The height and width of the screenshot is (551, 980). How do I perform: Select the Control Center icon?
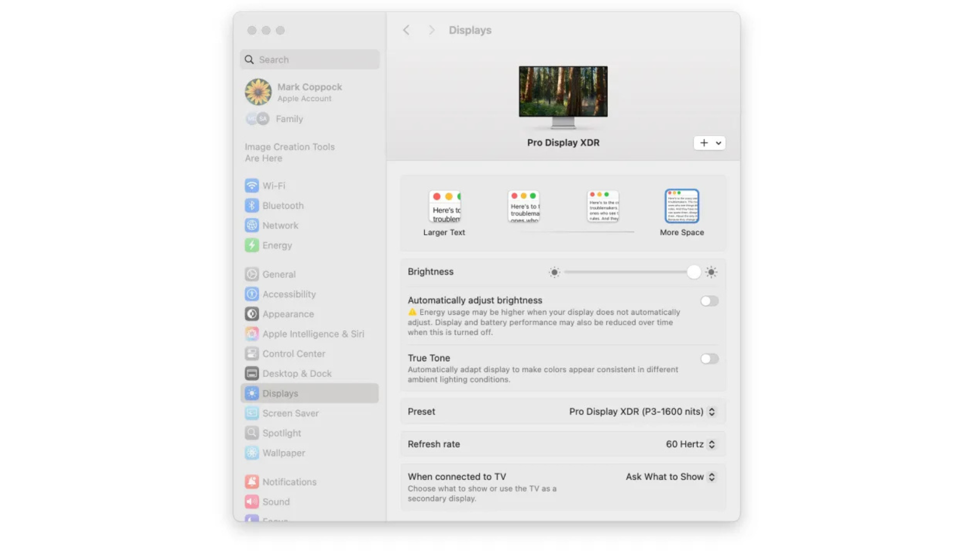252,354
